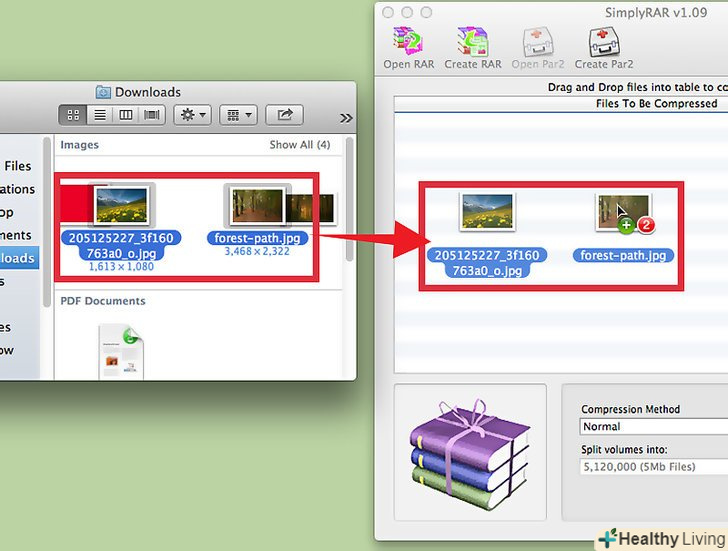Open the Open RAR tool in SimplyRAR
The image size is (728, 551).
pyautogui.click(x=408, y=48)
